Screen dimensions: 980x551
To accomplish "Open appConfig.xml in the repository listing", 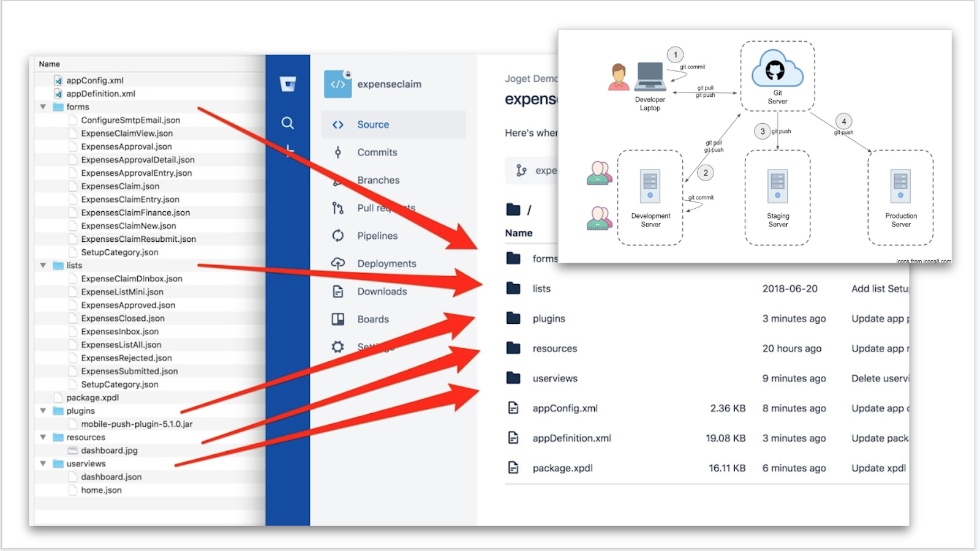I will tap(565, 408).
